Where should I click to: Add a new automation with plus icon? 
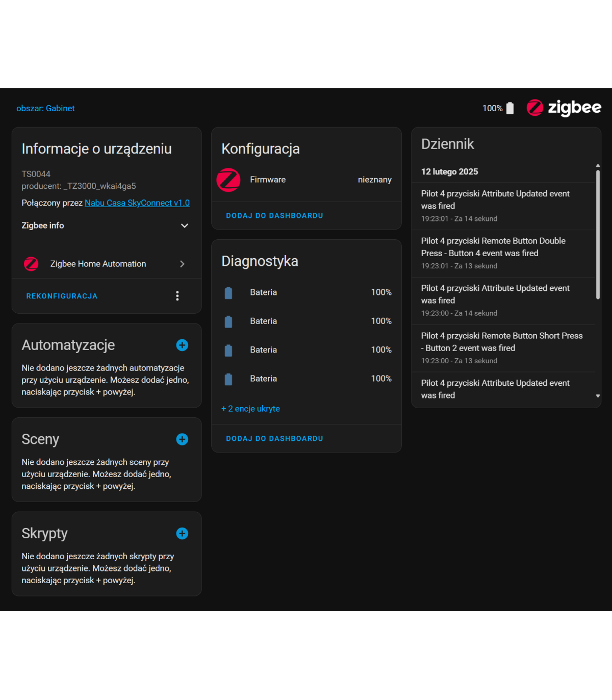[182, 345]
